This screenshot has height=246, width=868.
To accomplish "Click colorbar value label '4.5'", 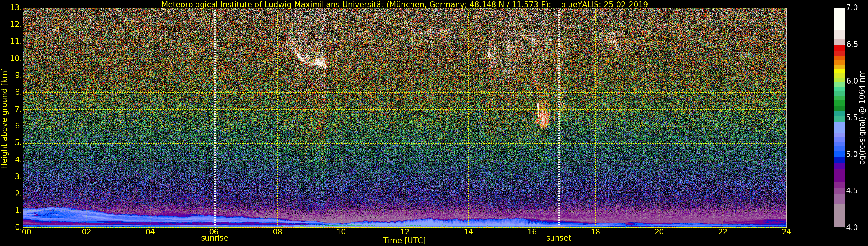I will [x=852, y=191].
